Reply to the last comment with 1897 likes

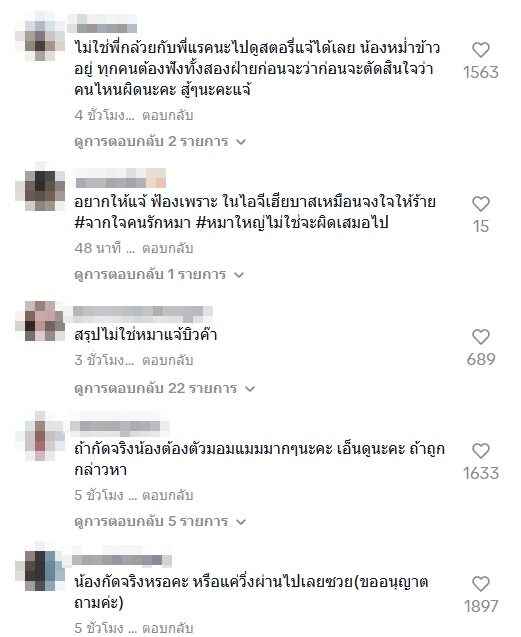point(167,628)
